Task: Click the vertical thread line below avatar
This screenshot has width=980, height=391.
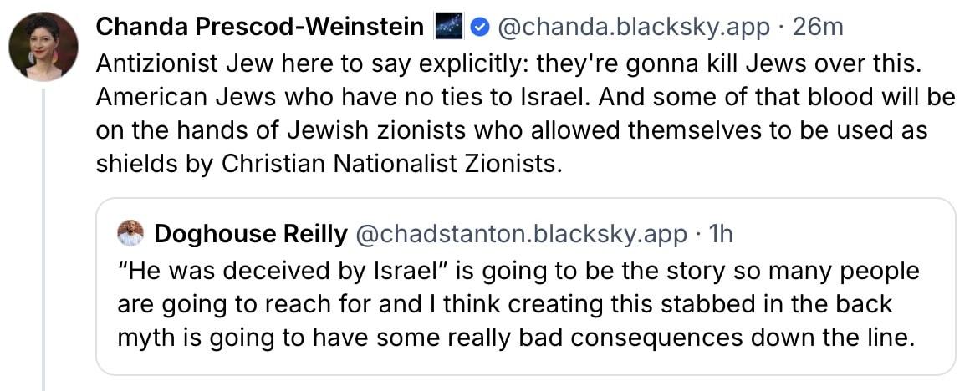Action: [43, 251]
